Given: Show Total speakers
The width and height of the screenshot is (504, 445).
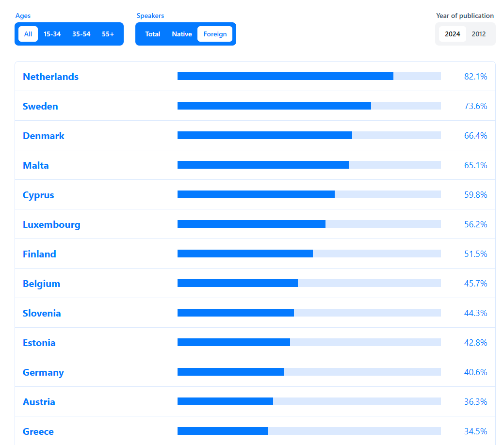Looking at the screenshot, I should tap(152, 34).
